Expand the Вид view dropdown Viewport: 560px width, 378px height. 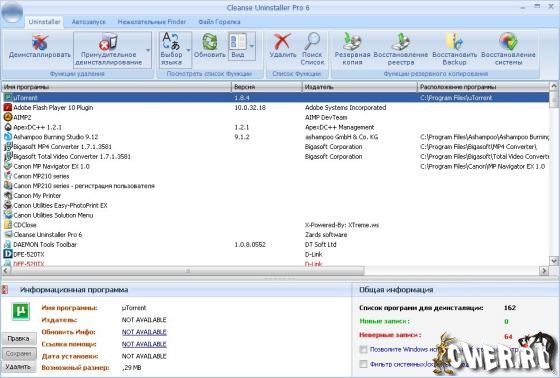point(251,46)
